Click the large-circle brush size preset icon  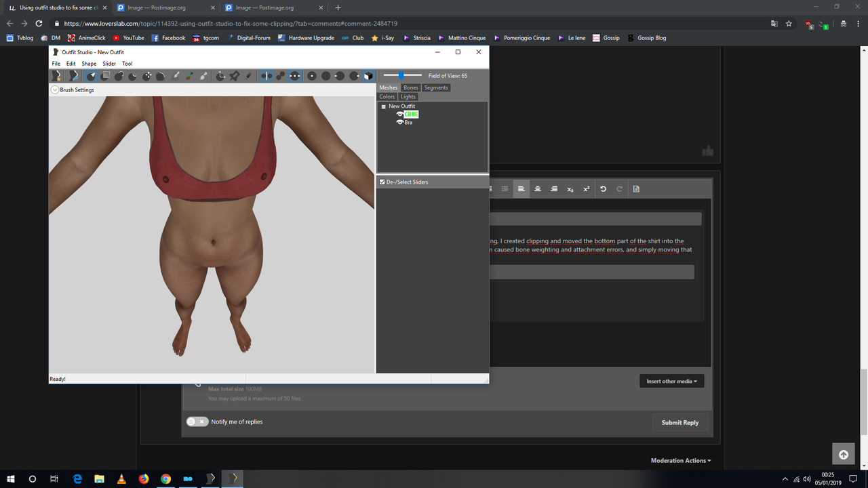tap(325, 76)
